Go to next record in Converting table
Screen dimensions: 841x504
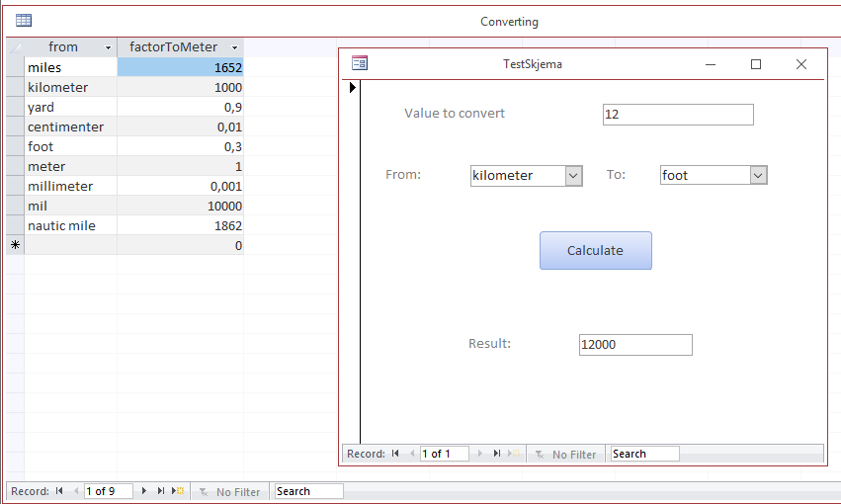coord(144,491)
